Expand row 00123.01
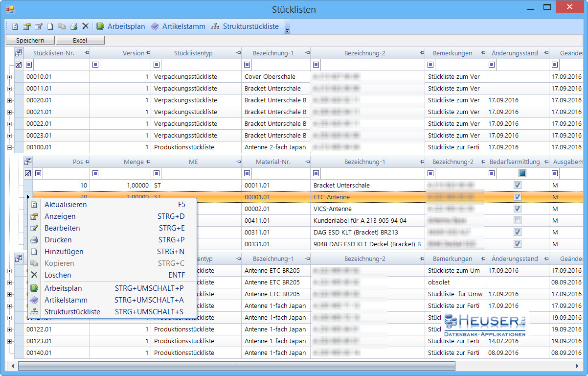Screen dimensions: 588x376 pos(9,341)
